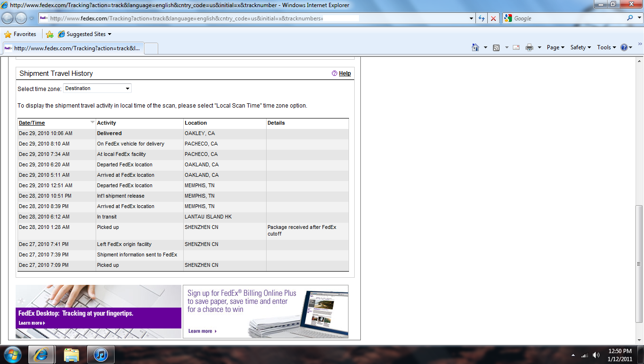Open Windows Explorer folder on taskbar
The height and width of the screenshot is (364, 644).
pos(72,355)
